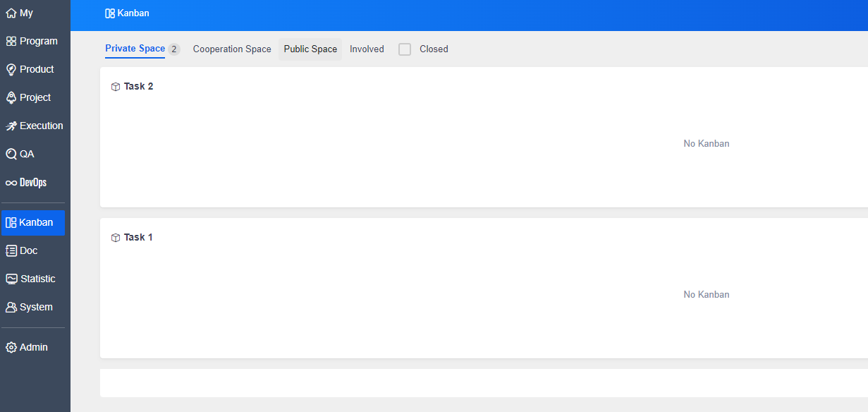Click the Execution runner icon
This screenshot has height=412, width=868.
[x=11, y=126]
